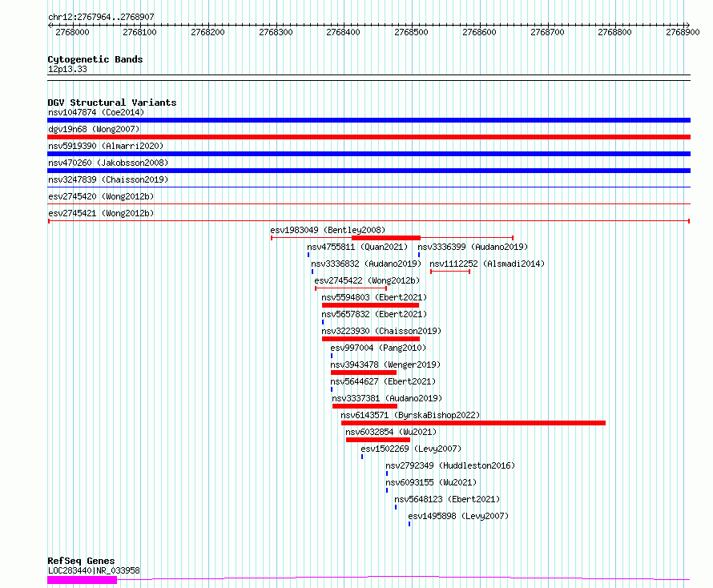Screen dimensions: 713x588
Task: Click the 2768200 ruler position
Action: 207,32
